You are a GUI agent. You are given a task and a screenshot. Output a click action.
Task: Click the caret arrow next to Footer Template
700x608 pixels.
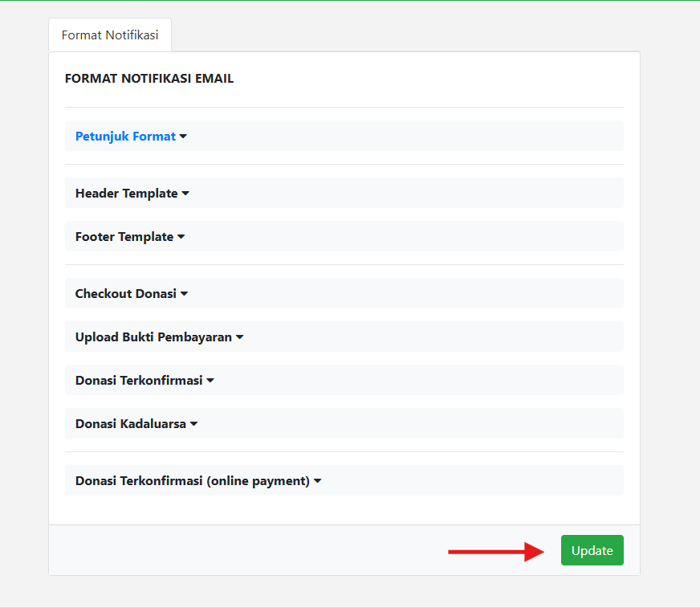(181, 237)
